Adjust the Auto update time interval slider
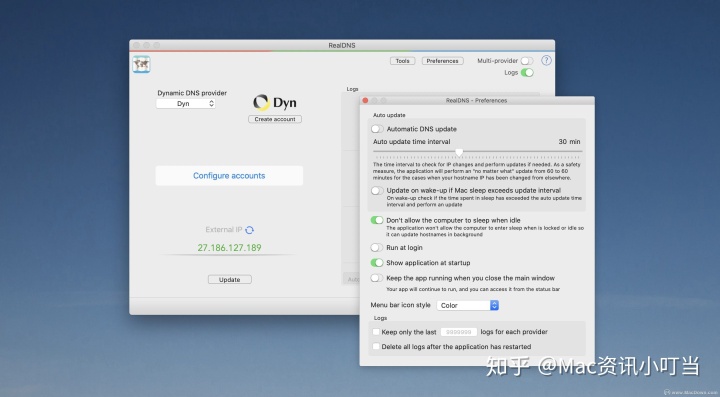Image resolution: width=720 pixels, height=397 pixels. pos(459,152)
